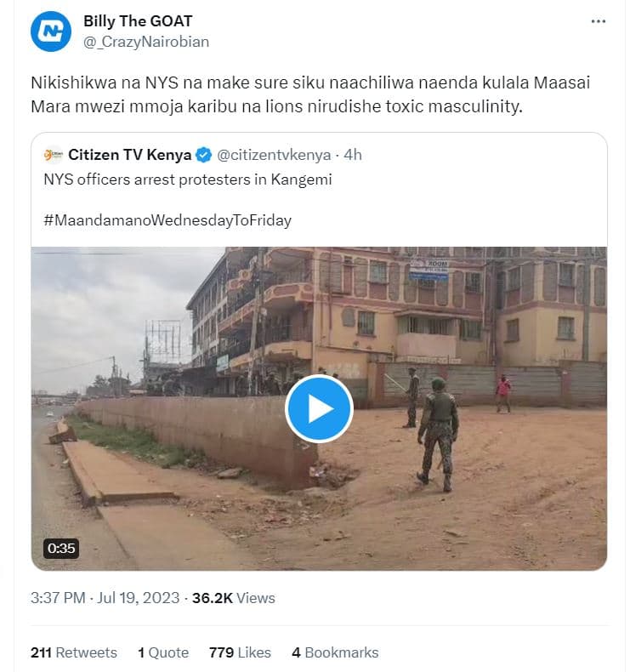Click the main tweet text starting "Nikishikwa"
630x672 pixels.
310,96
